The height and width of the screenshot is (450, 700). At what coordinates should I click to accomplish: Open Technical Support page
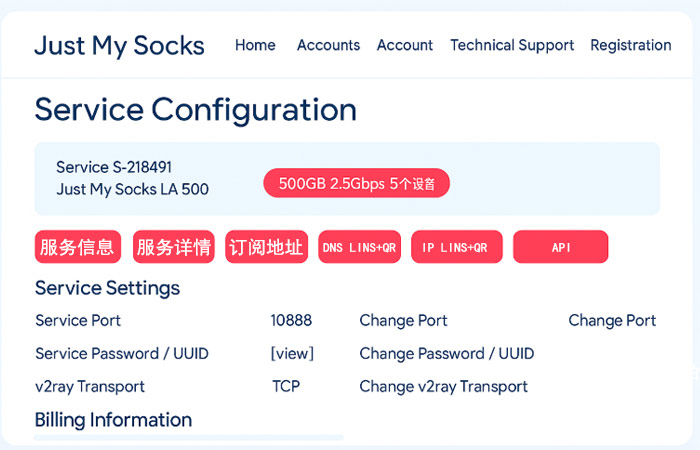(512, 45)
